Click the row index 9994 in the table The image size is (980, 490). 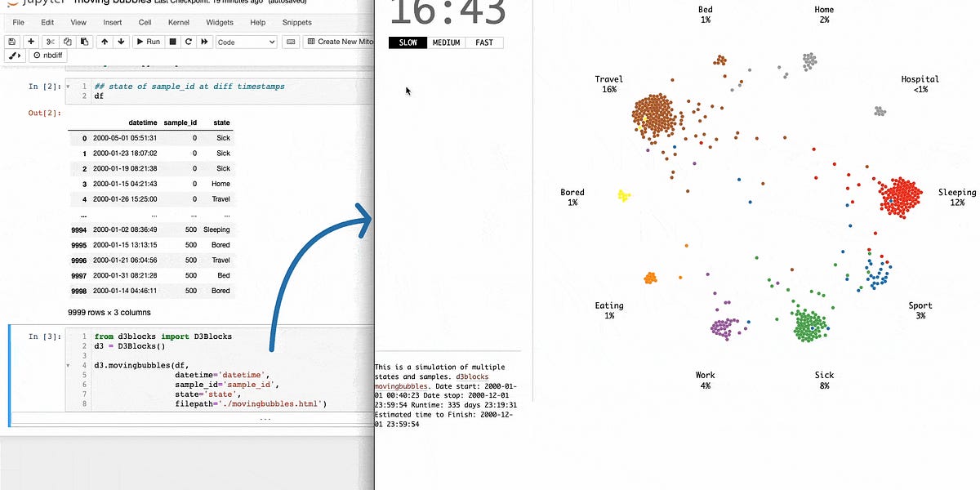(x=79, y=230)
